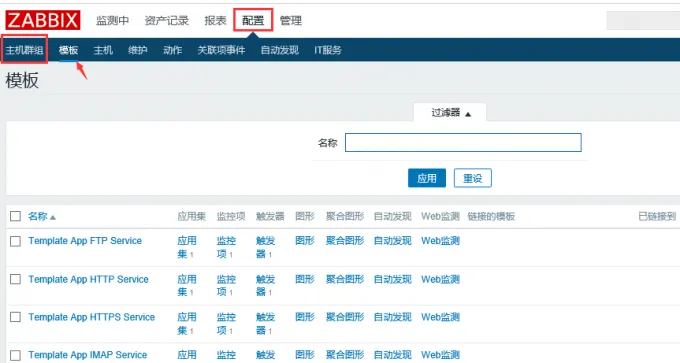This screenshot has width=680, height=363.
Task: Open 触发器 for HTTPS Service row
Action: [x=265, y=324]
